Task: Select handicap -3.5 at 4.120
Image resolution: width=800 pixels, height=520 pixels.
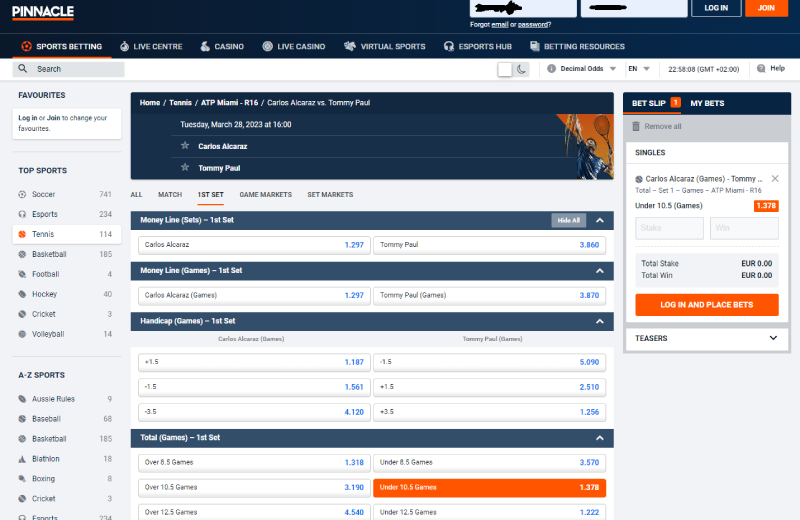Action: pos(254,412)
